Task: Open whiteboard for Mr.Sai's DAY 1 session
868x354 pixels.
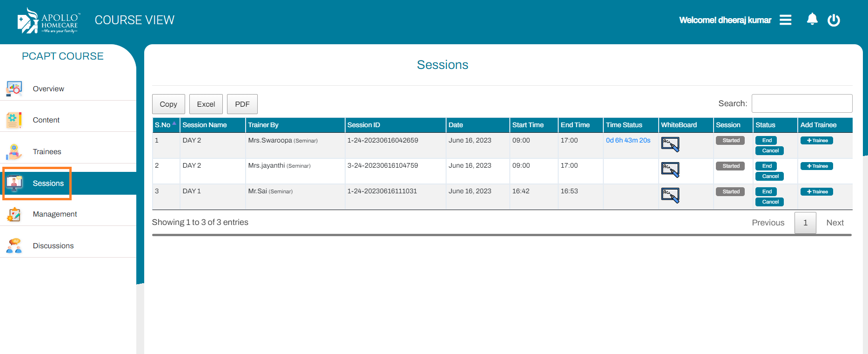Action: point(670,196)
